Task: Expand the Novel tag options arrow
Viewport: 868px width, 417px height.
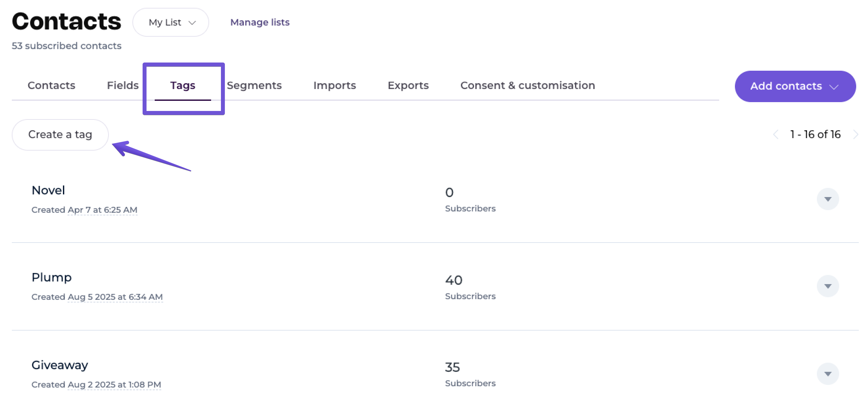Action: click(827, 199)
